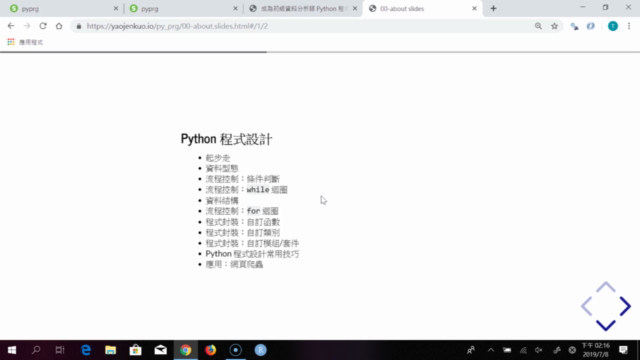This screenshot has height=360, width=640.
Task: Open File Explorer from taskbar
Action: (111, 350)
